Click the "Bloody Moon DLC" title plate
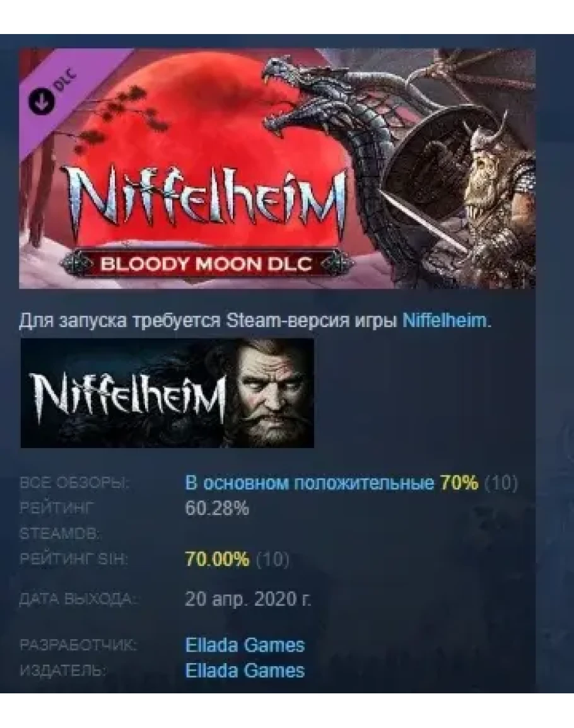574x728 pixels. pos(206,264)
